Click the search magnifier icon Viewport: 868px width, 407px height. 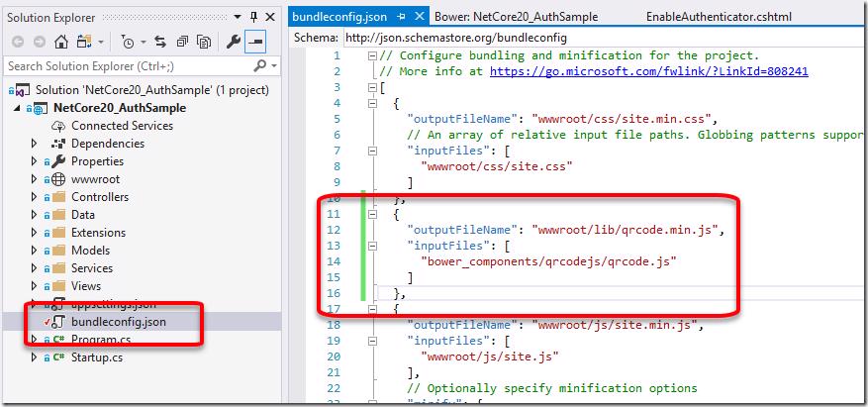[x=260, y=66]
